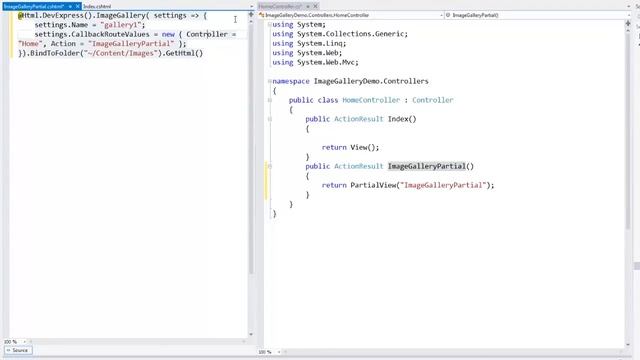This screenshot has height=360, width=640.
Task: Collapse the ImageGalleryPartial() method block
Action: click(269, 166)
